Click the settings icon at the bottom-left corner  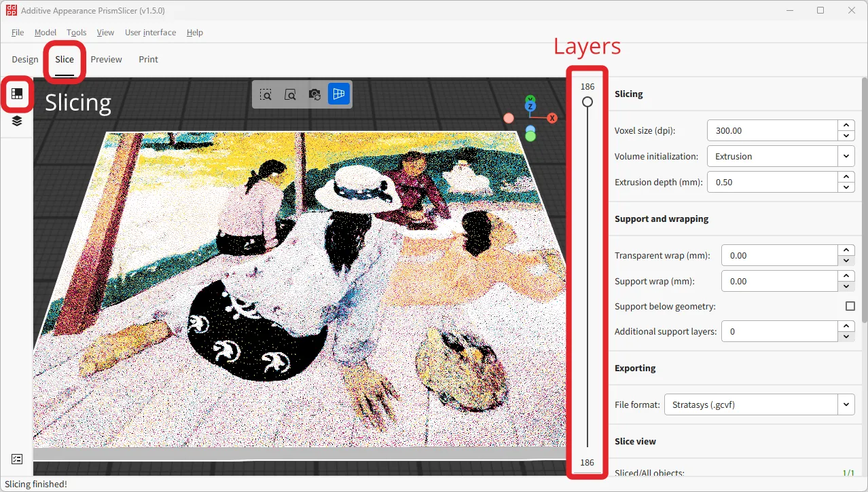16,459
